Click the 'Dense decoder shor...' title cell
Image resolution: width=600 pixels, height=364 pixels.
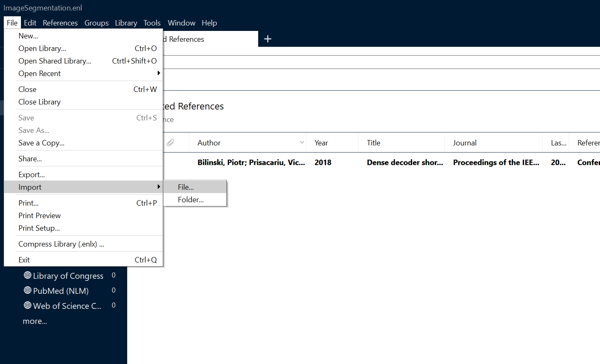click(405, 163)
